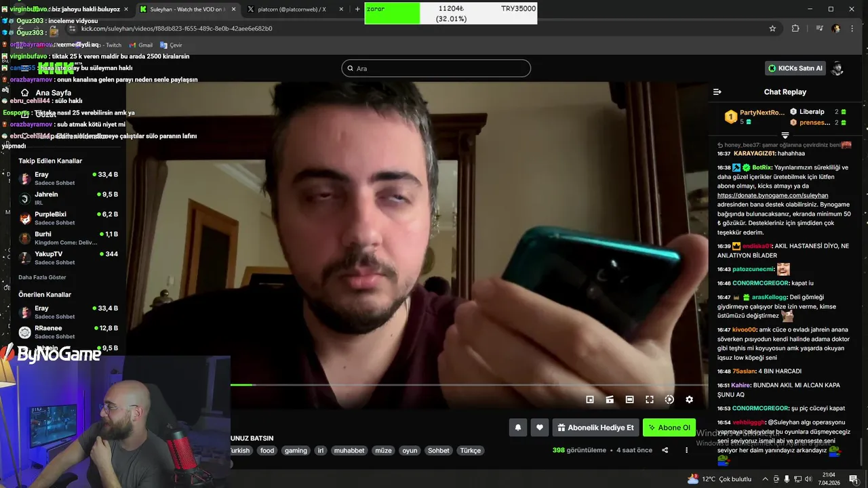Open Çevir bookmark
The image size is (868, 488).
[x=171, y=45]
